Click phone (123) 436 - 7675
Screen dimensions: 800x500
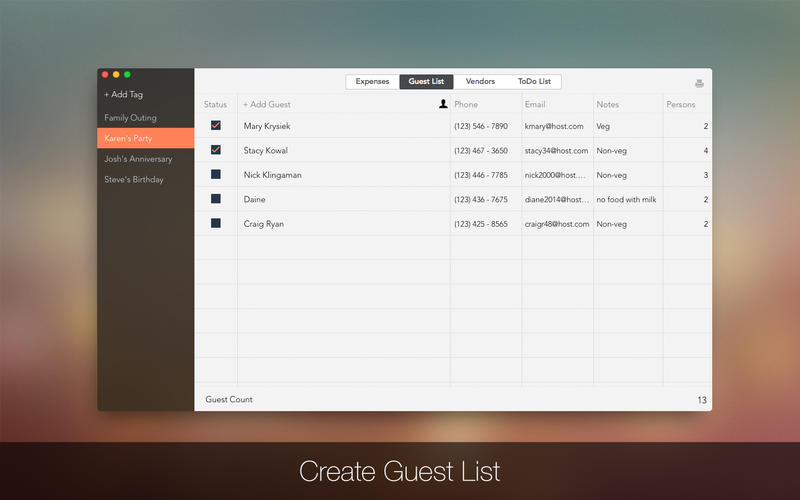pos(481,199)
